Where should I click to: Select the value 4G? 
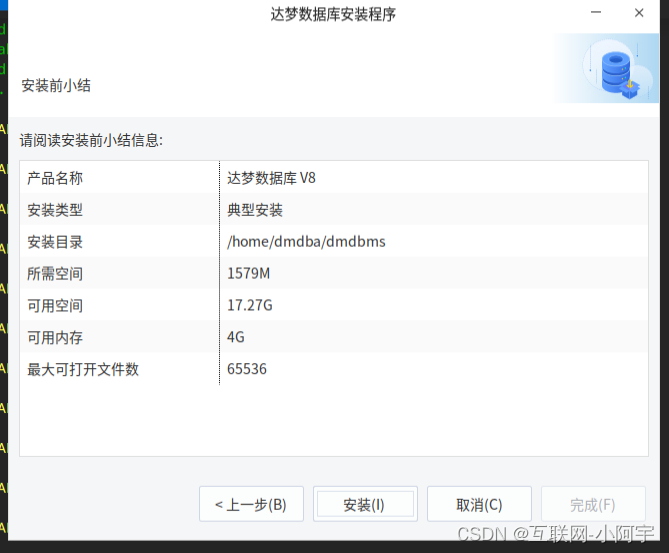(236, 337)
